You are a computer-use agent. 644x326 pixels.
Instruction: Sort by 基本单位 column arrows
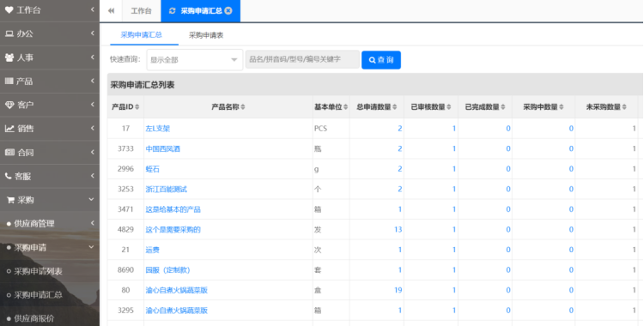(345, 107)
